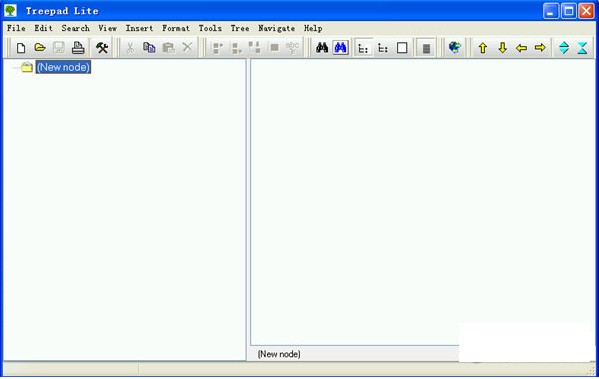The height and width of the screenshot is (379, 599).
Task: Select the (New node) tree item
Action: pyautogui.click(x=63, y=67)
